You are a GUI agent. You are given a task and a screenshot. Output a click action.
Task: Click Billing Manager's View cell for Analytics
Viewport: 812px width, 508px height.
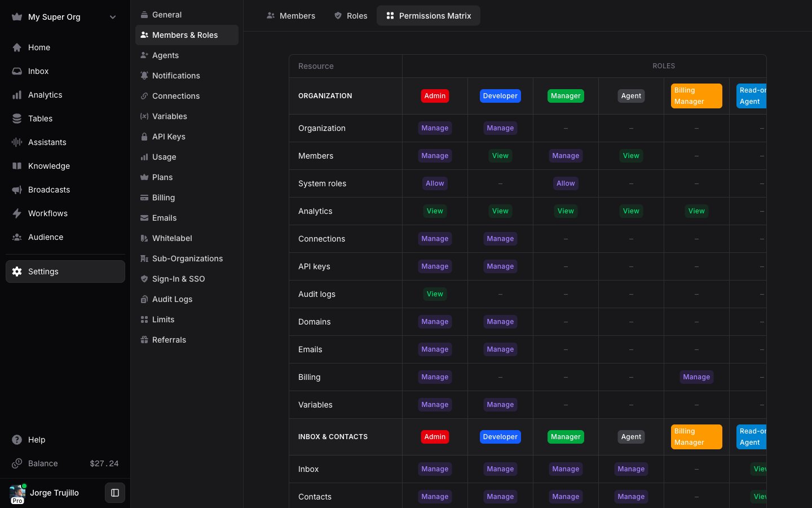coord(696,211)
